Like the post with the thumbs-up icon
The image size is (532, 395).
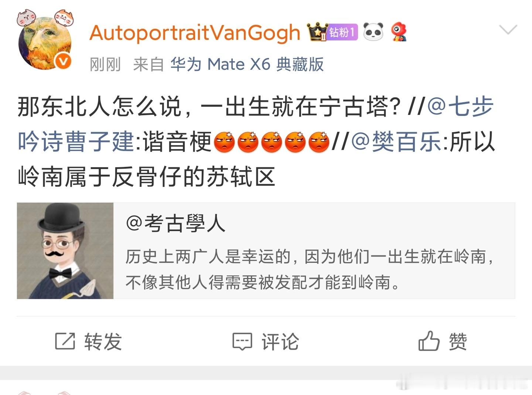click(x=429, y=340)
